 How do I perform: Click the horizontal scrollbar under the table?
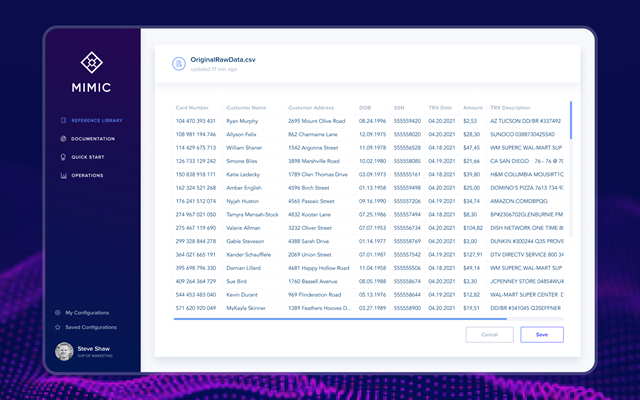tap(340, 319)
